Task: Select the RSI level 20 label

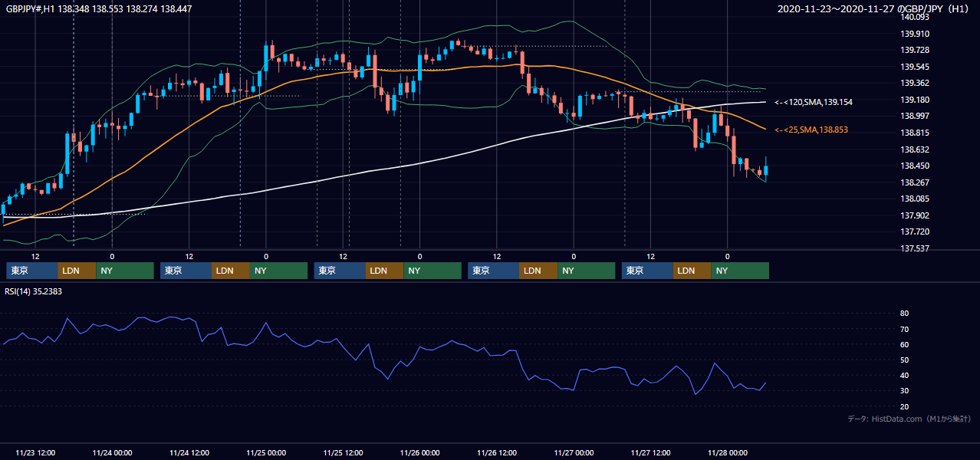Action: 904,406
